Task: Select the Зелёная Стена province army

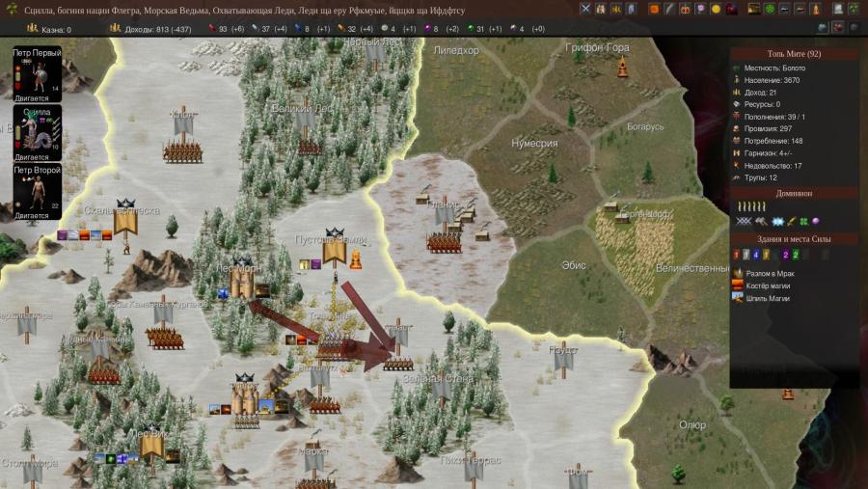Action: coord(398,363)
